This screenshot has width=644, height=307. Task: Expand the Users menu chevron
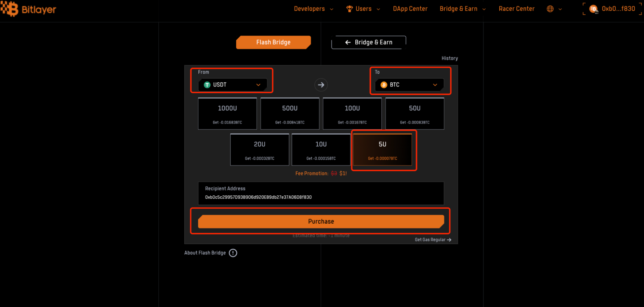[x=378, y=9]
